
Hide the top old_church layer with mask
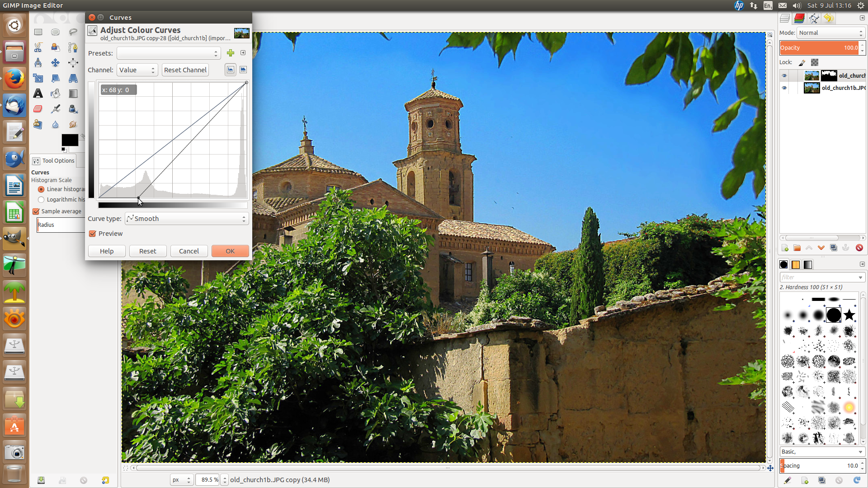(x=784, y=75)
